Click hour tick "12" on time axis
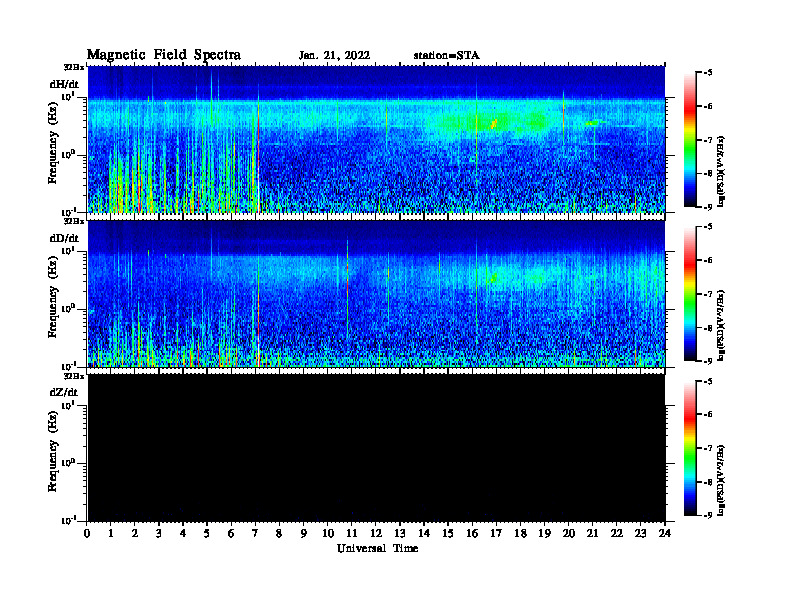 (x=376, y=534)
